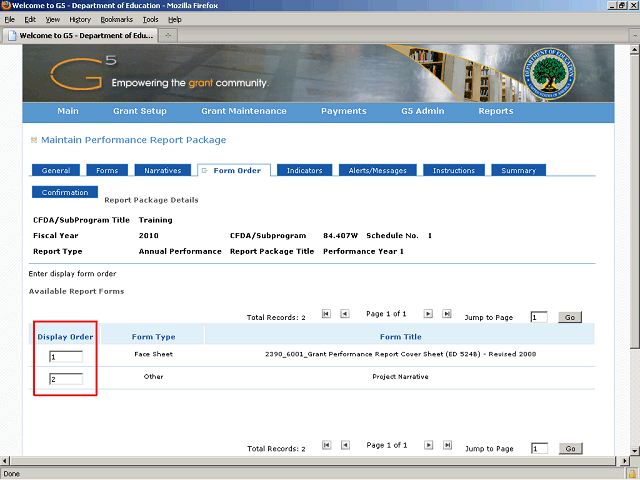Switch to the Narratives tab
The width and height of the screenshot is (640, 480).
click(x=162, y=170)
